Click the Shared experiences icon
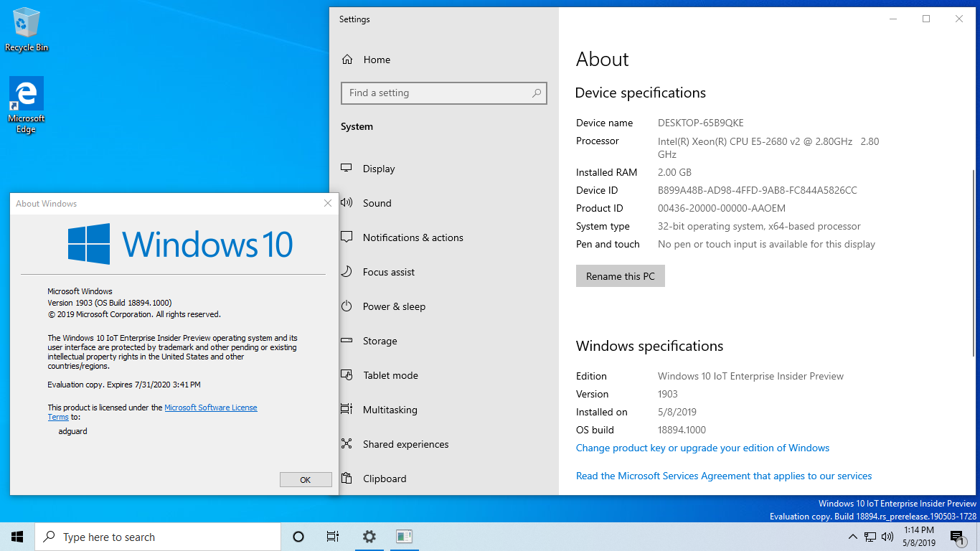This screenshot has height=551, width=980. pyautogui.click(x=347, y=444)
